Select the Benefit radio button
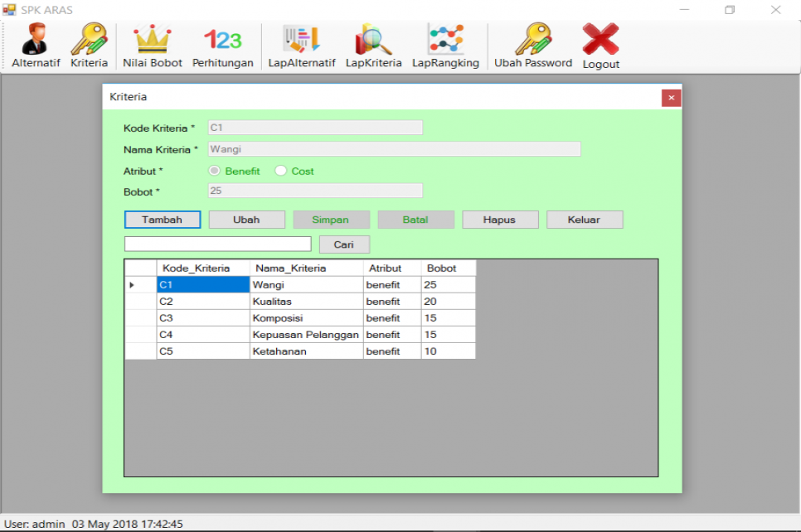Screen dimensions: 801x532 coord(215,172)
